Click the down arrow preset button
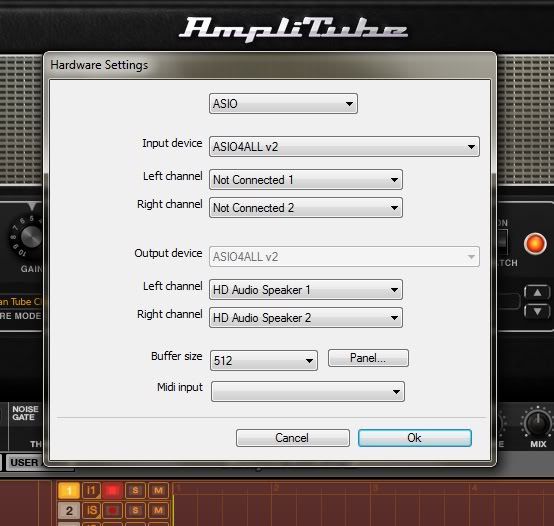Screen dimensions: 554x526 point(537,311)
